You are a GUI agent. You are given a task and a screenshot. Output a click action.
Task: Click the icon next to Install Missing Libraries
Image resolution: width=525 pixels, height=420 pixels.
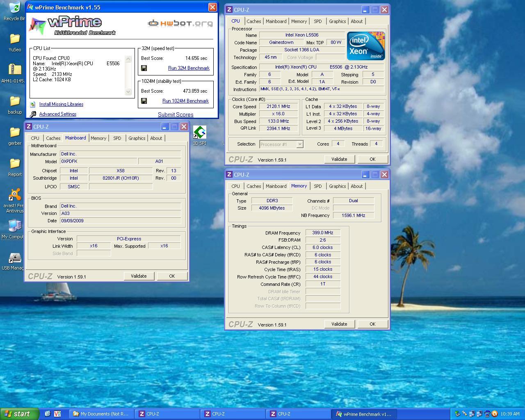point(32,105)
